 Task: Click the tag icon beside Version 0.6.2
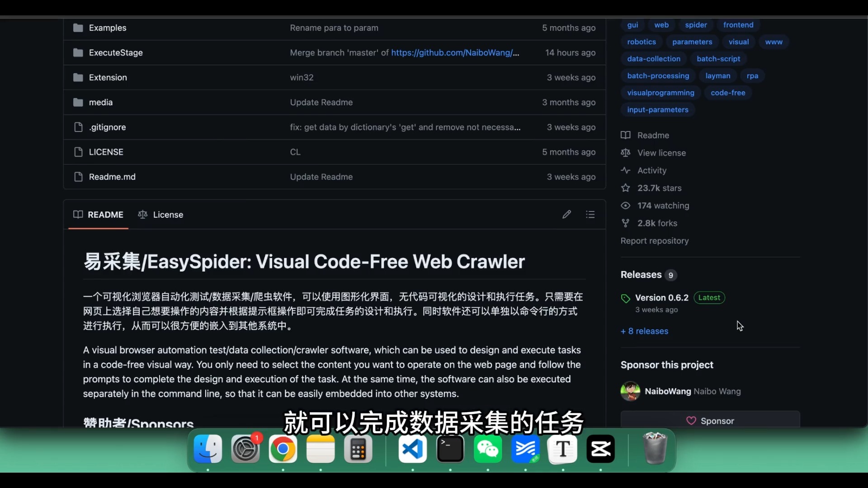[x=625, y=298]
